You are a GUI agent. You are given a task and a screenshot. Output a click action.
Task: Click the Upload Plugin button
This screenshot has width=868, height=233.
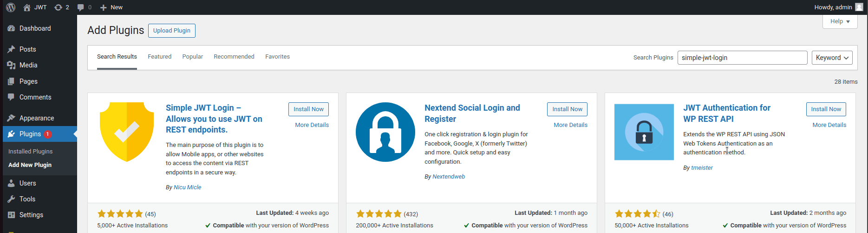(x=172, y=31)
